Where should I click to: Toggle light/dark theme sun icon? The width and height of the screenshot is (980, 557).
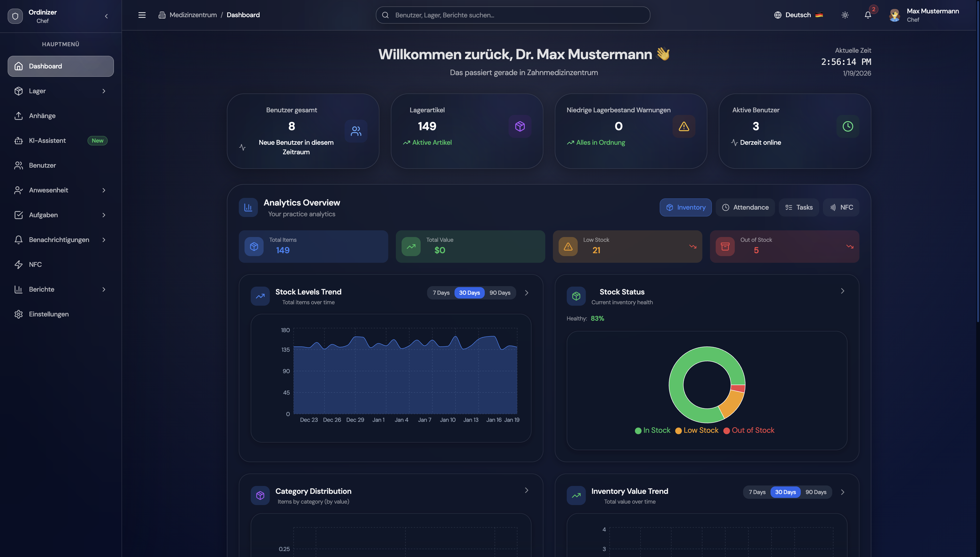(x=845, y=15)
